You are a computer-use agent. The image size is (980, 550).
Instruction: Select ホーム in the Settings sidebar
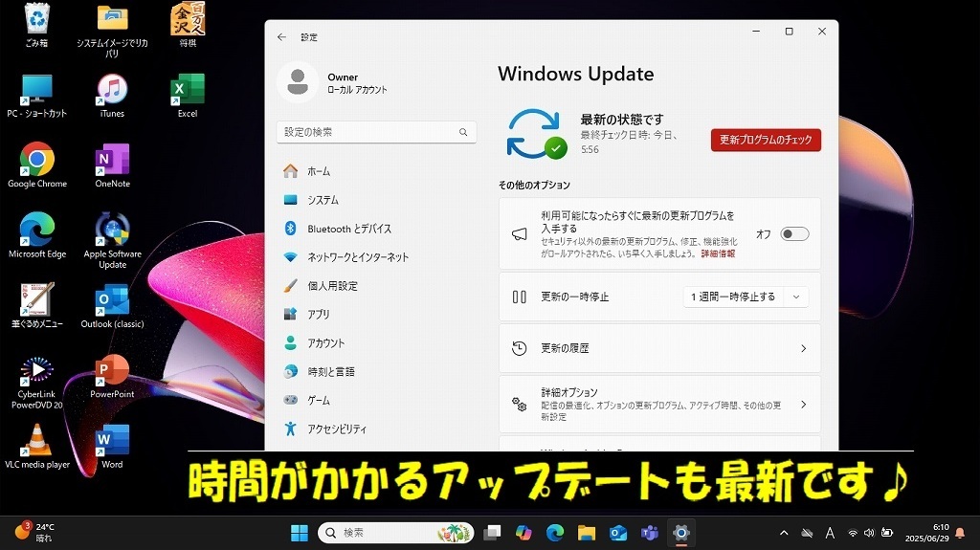click(x=376, y=171)
